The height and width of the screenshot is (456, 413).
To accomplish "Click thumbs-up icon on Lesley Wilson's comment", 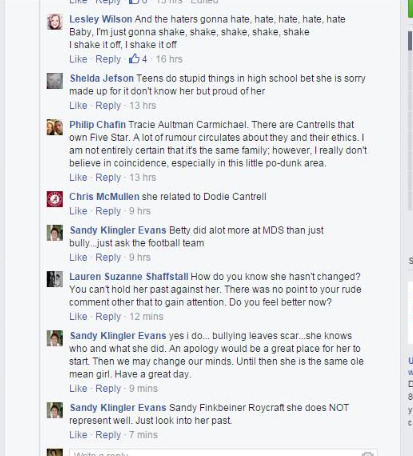I will (134, 59).
